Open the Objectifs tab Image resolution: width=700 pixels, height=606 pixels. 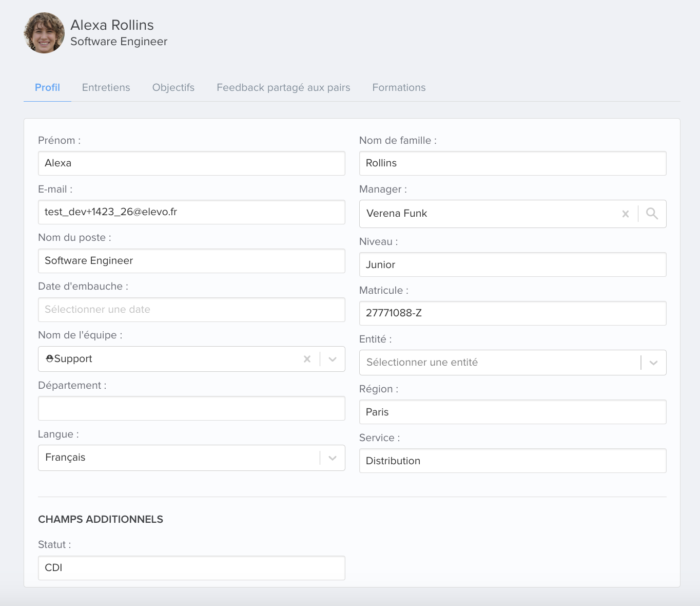[x=173, y=87]
